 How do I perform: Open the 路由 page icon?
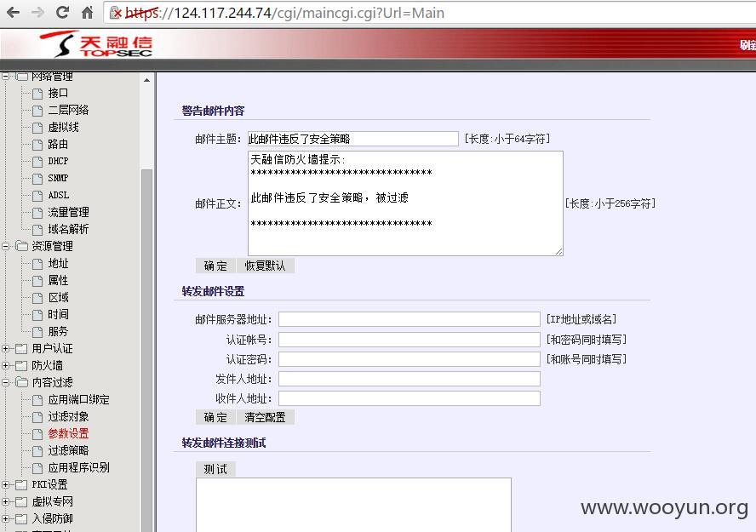(37, 145)
